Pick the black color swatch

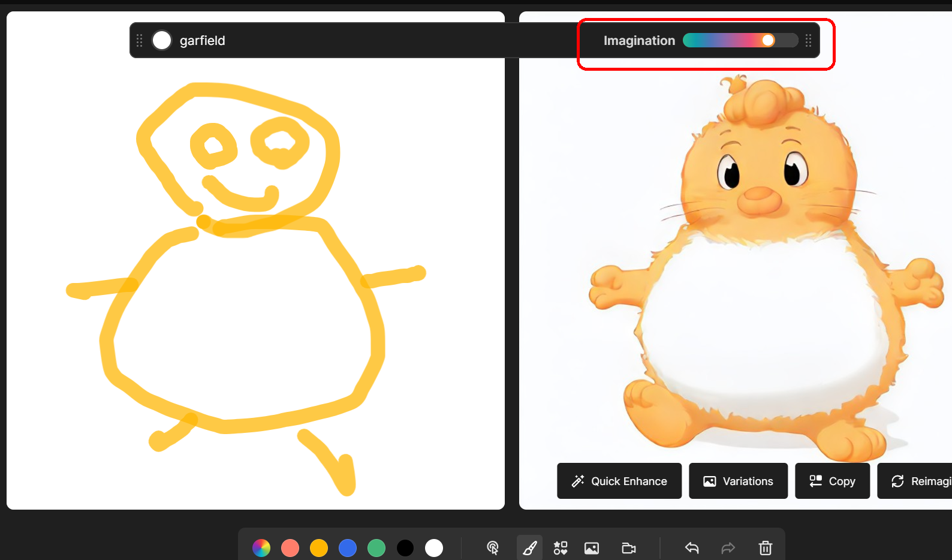[405, 548]
